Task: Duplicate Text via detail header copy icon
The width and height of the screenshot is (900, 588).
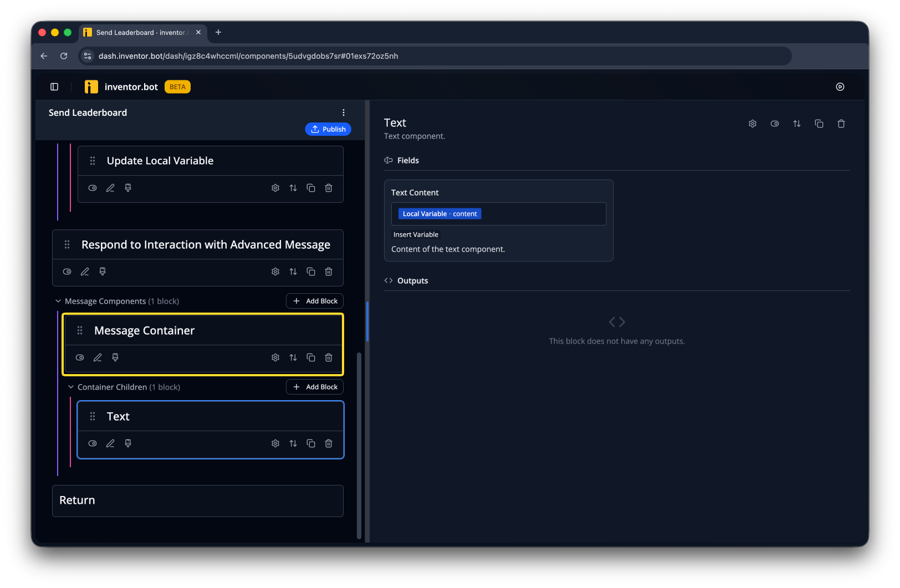Action: tap(819, 124)
